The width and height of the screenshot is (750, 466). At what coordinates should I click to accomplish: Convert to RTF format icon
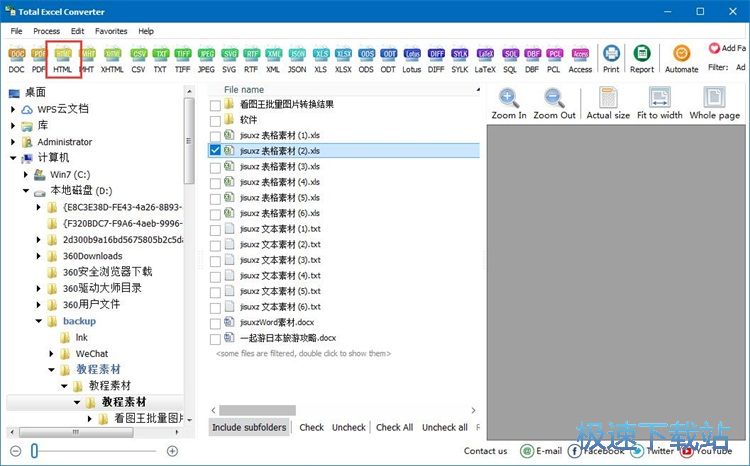click(x=251, y=60)
